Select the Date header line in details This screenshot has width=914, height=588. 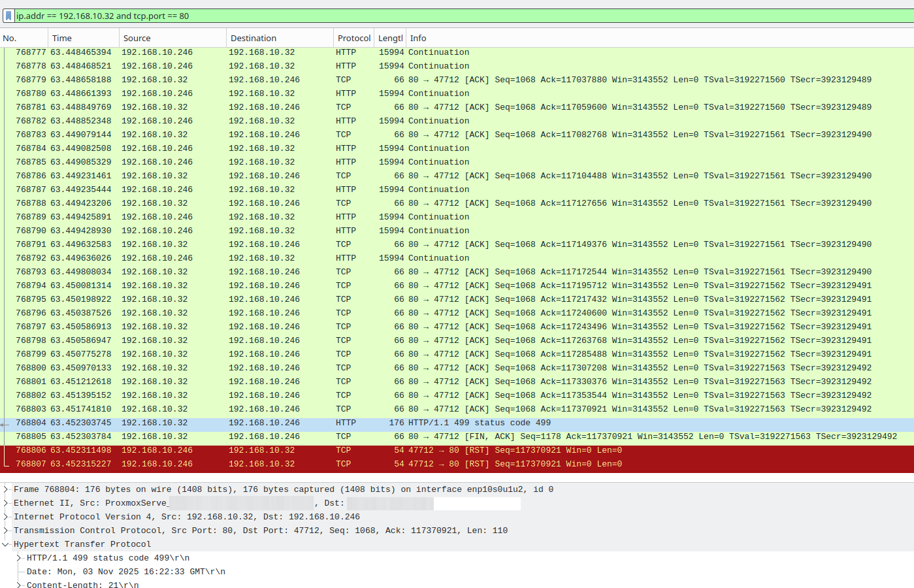coord(125,572)
